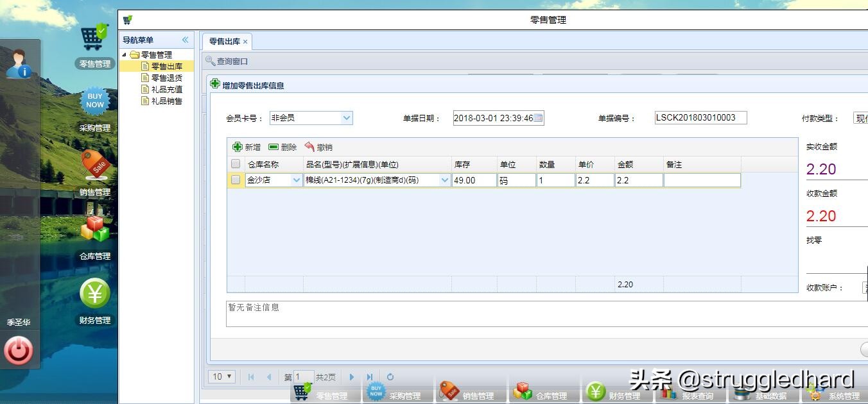Click the 删除 (delete) icon
868x404 pixels.
click(x=275, y=146)
